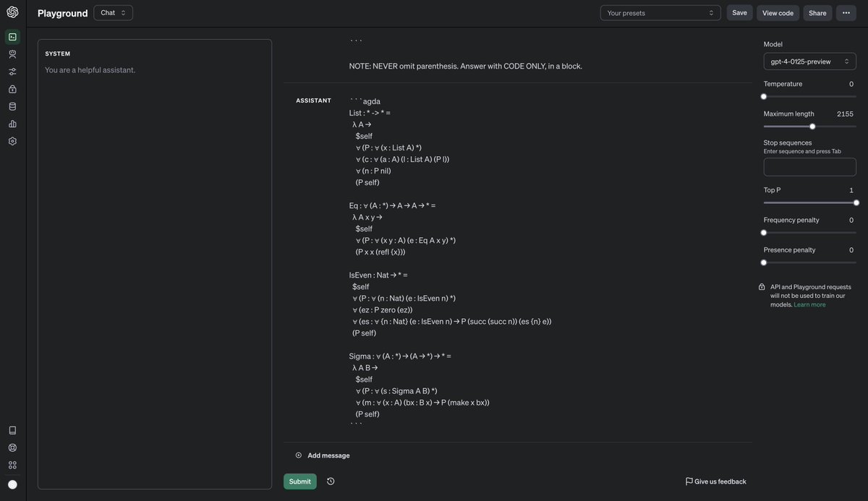The width and height of the screenshot is (868, 501).
Task: Follow the Learn more link
Action: 809,304
